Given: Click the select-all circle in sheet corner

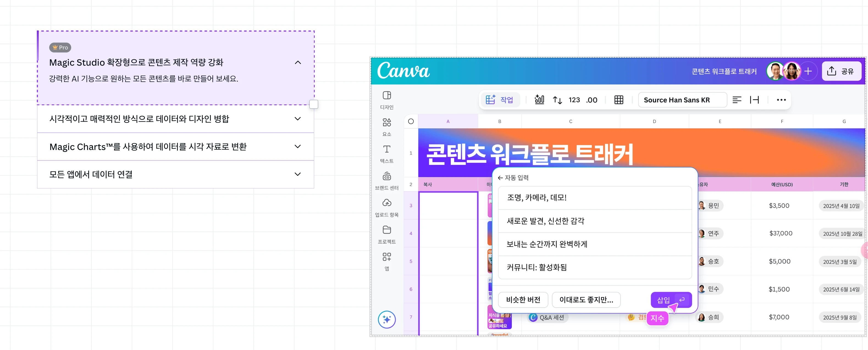Looking at the screenshot, I should click(411, 121).
